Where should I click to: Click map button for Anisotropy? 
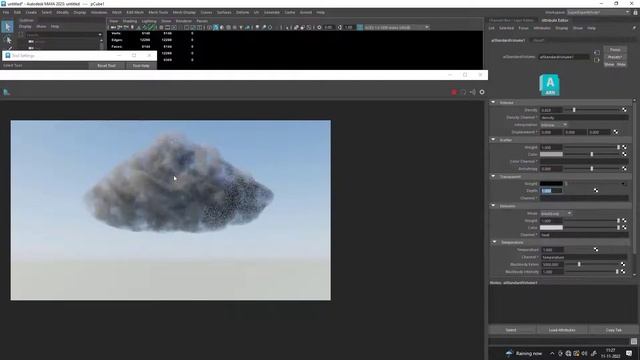click(624, 168)
